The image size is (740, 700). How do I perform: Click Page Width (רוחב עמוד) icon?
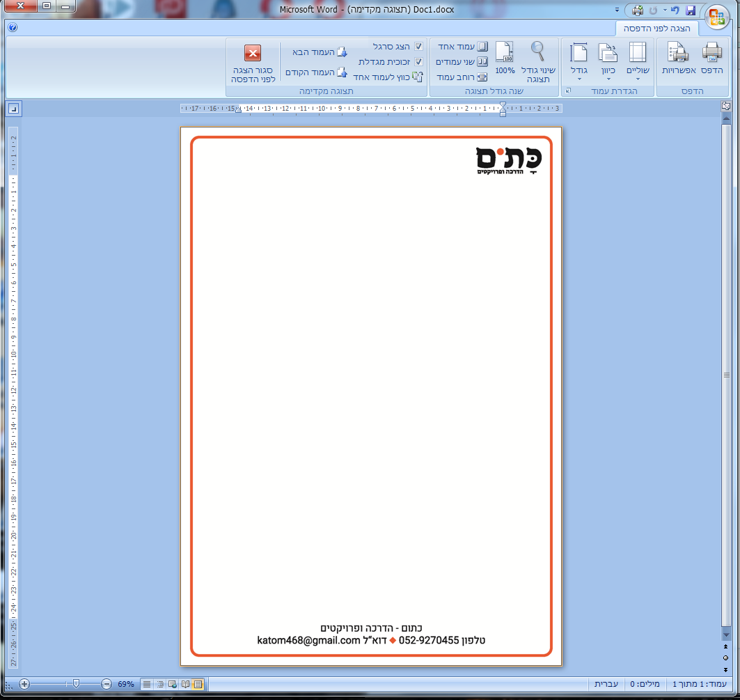coord(482,77)
